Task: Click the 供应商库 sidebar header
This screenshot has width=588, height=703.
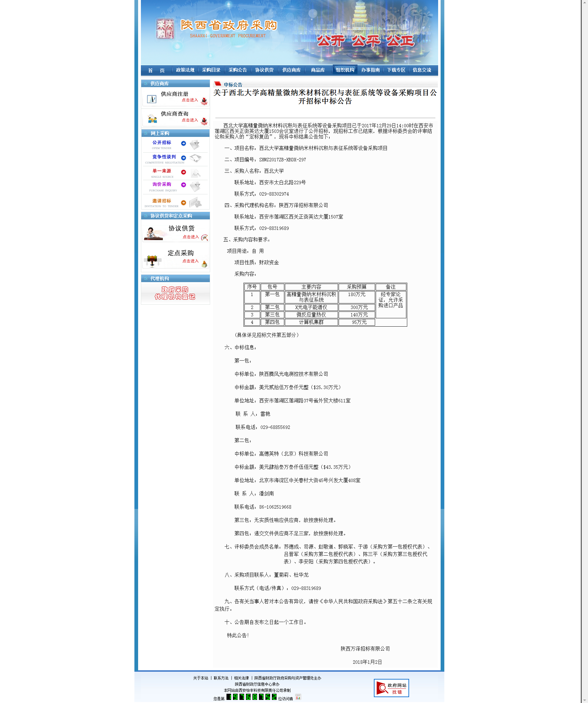Action: [176, 84]
